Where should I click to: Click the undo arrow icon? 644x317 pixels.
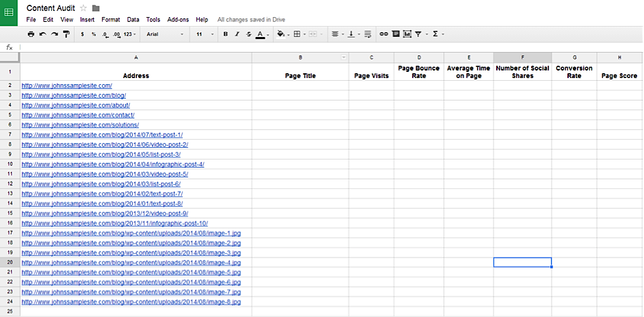[42, 34]
